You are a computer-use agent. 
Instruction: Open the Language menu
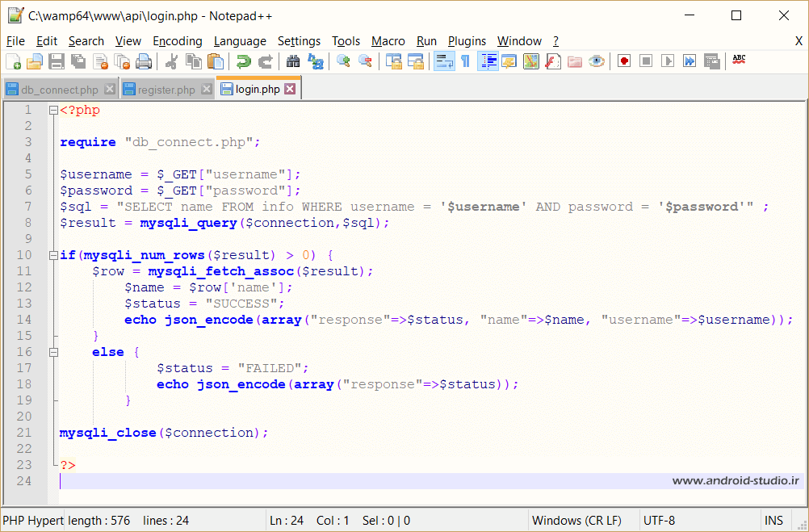pos(240,41)
